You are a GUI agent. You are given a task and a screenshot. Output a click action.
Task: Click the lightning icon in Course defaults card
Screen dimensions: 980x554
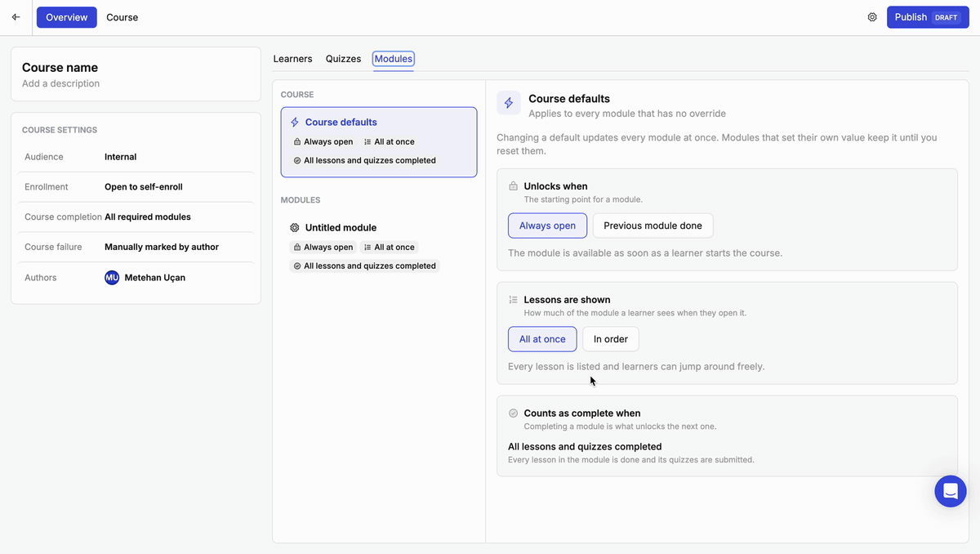[295, 123]
